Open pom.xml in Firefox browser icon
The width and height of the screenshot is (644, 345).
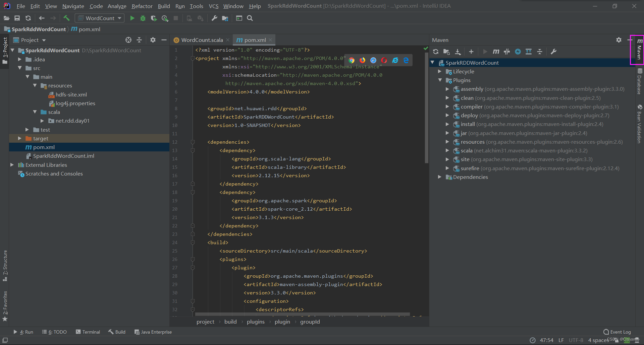363,60
